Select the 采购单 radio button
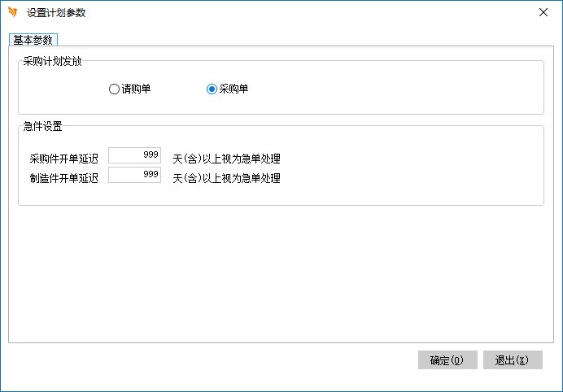This screenshot has height=392, width=563. (x=212, y=89)
